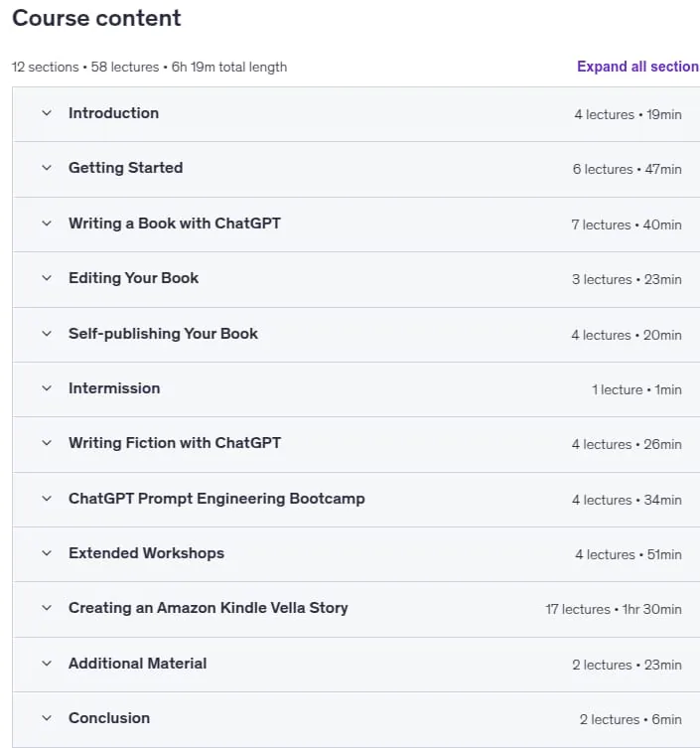
Task: Expand the Conclusion section chevron
Action: (x=47, y=718)
